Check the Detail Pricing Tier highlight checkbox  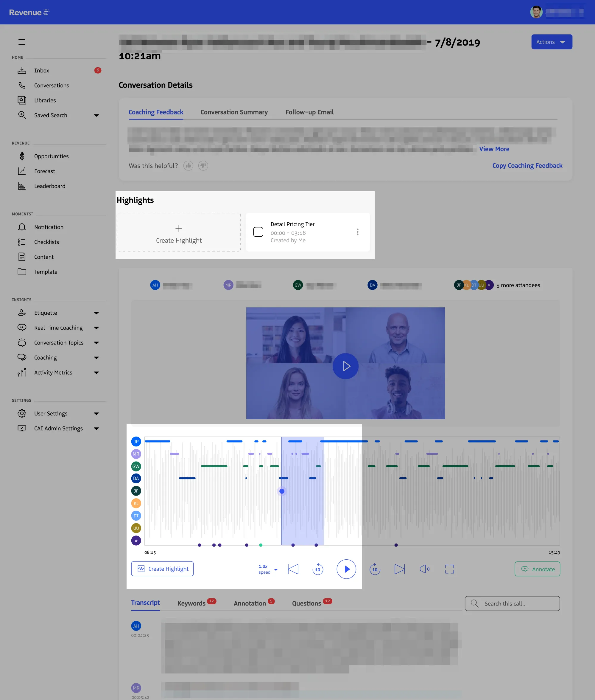pyautogui.click(x=258, y=232)
